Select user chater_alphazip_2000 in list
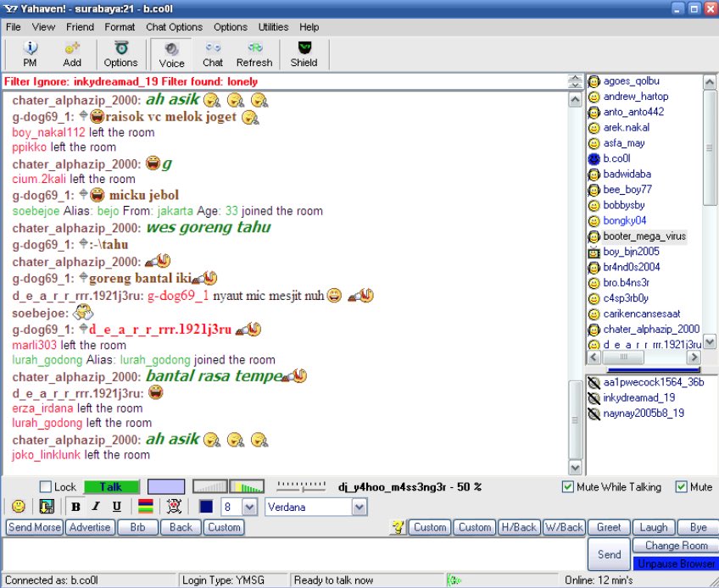 coord(651,329)
